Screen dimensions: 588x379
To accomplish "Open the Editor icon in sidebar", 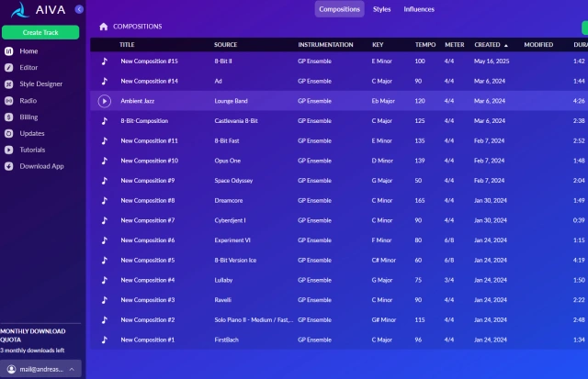I will 9,68.
